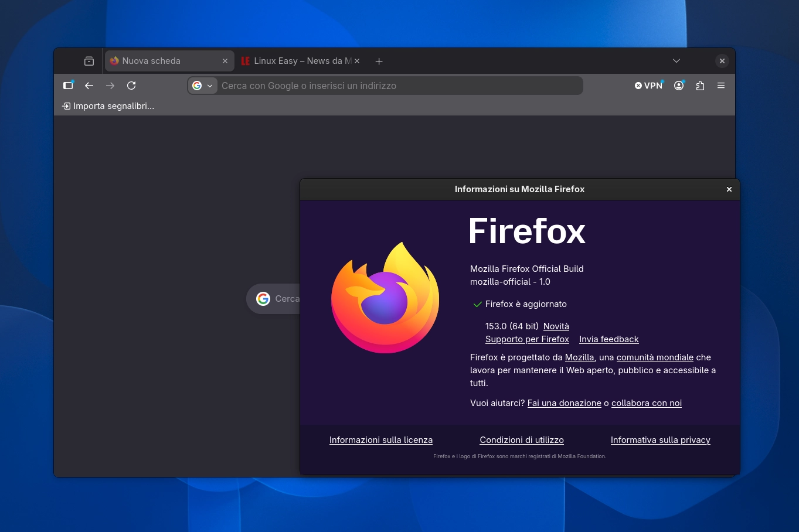The width and height of the screenshot is (799, 532).
Task: Switch to the Nuova scheda tab
Action: 169,61
